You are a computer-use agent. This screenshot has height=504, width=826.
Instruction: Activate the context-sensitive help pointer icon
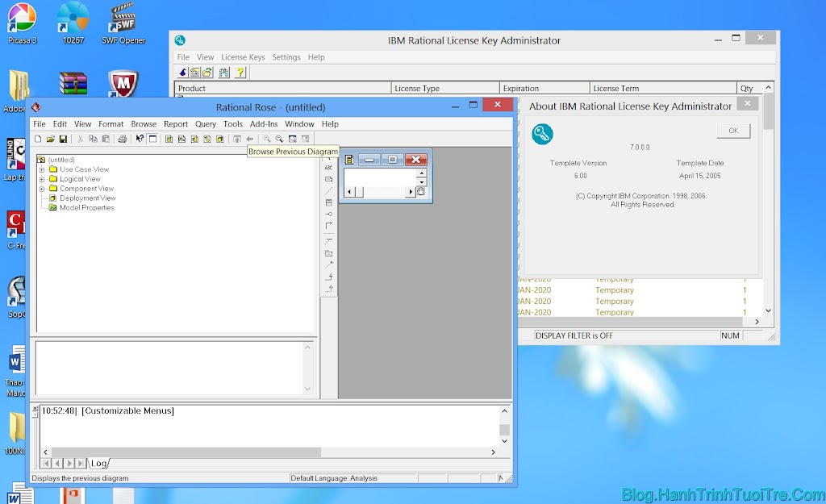[x=140, y=139]
